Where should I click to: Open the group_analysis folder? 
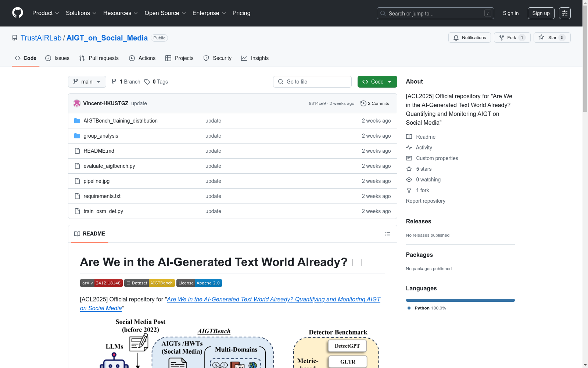[101, 136]
